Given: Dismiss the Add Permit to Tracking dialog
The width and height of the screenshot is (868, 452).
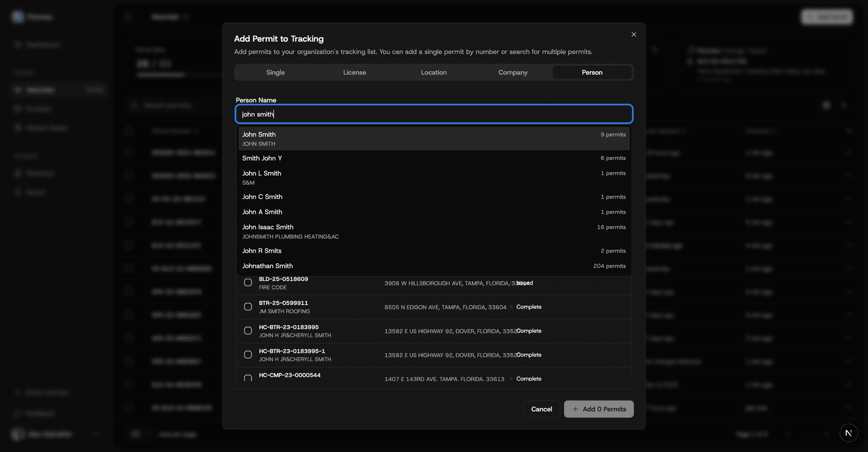Looking at the screenshot, I should [633, 34].
